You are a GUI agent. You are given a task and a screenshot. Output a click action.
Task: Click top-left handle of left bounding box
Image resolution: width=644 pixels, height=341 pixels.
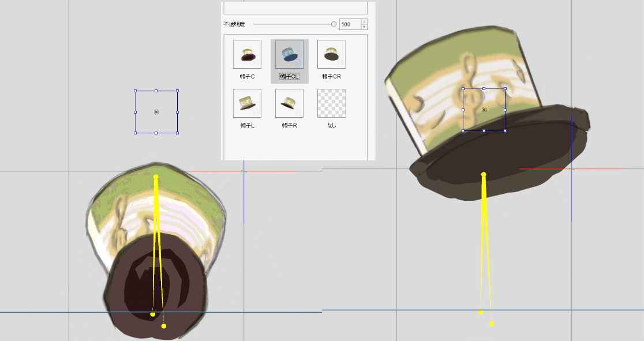(x=135, y=91)
